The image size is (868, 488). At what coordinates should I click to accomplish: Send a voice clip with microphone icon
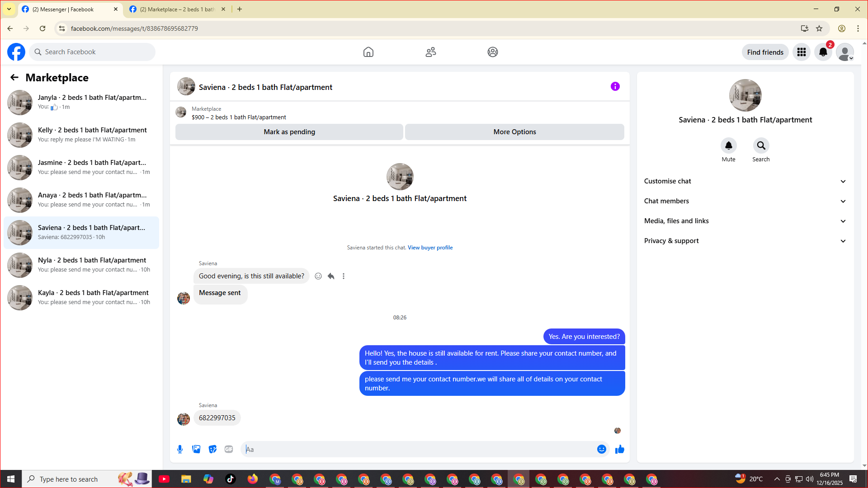tap(180, 449)
